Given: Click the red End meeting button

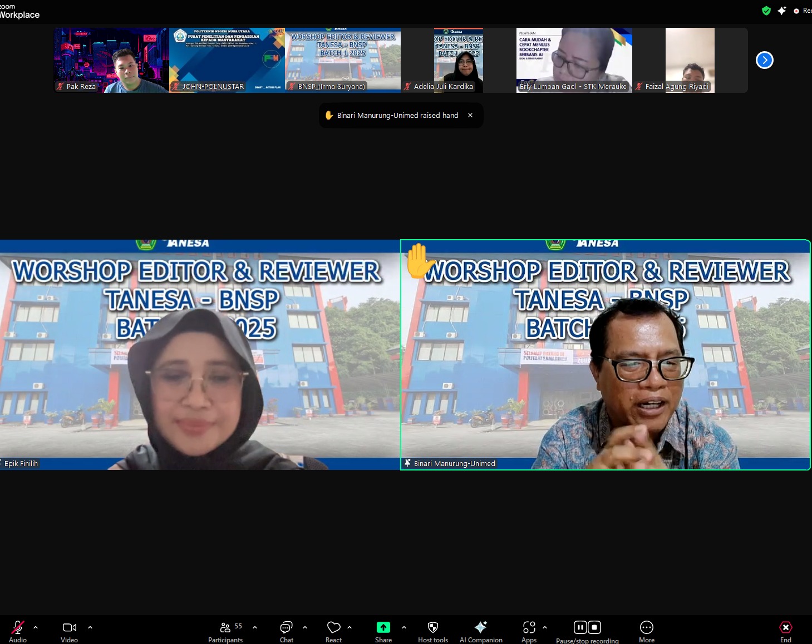Looking at the screenshot, I should (x=785, y=628).
